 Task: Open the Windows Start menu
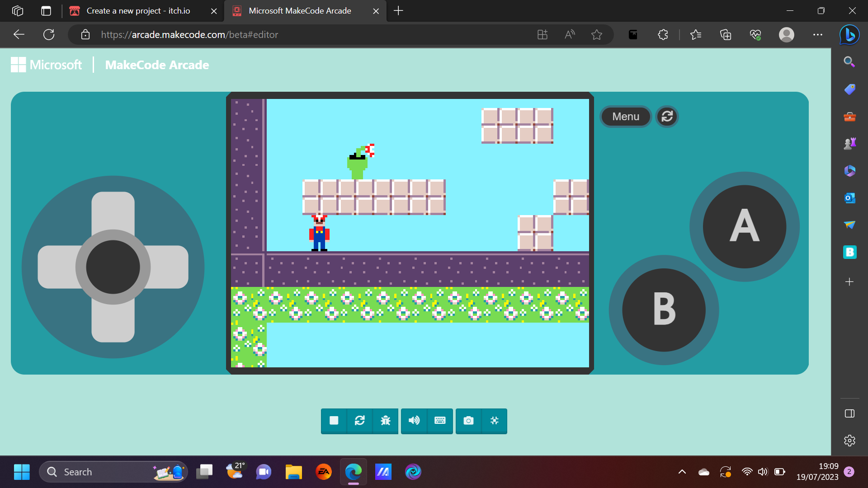(x=22, y=472)
